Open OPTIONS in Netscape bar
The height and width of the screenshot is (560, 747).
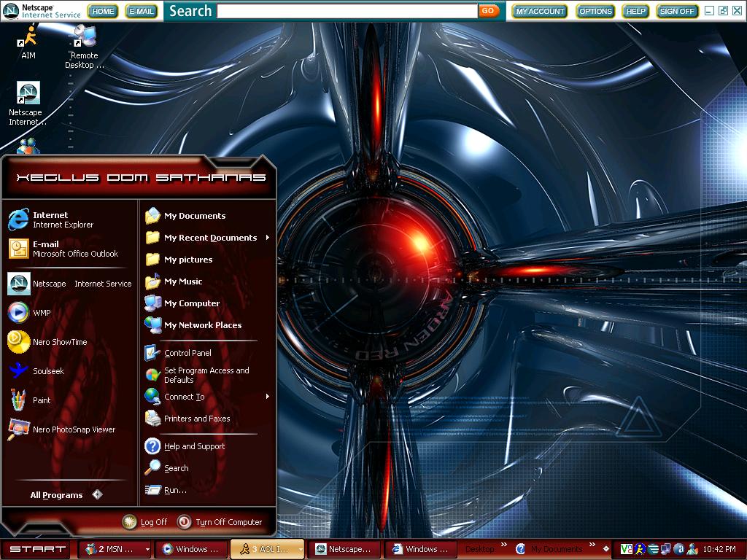[x=595, y=11]
